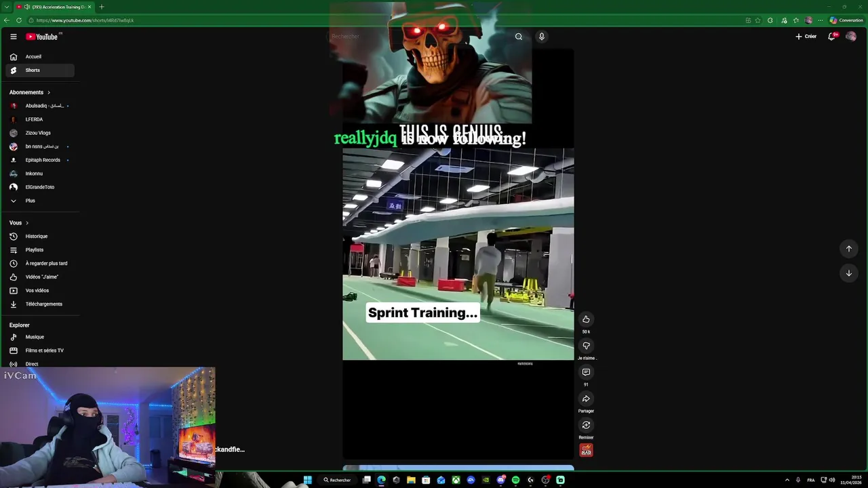Open the Epitaph Records channel subscription
Image resolution: width=868 pixels, height=488 pixels.
click(40, 160)
